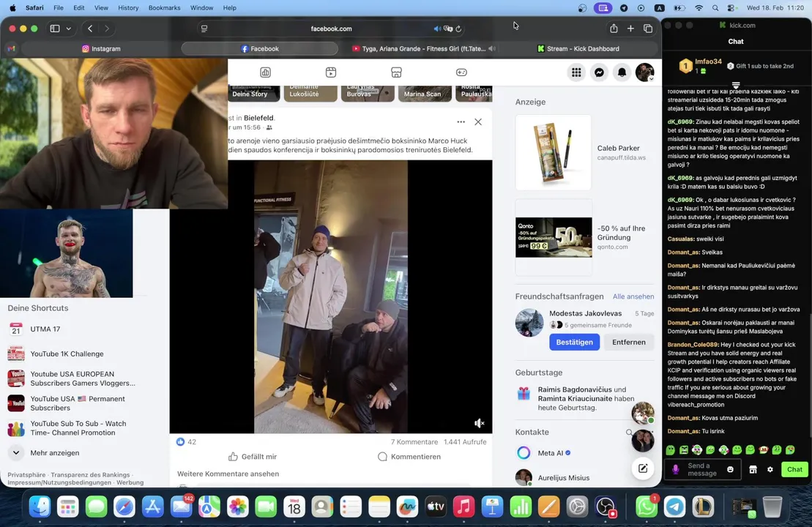The height and width of the screenshot is (527, 812).
Task: Open Facebook Marketplace icon
Action: (396, 72)
